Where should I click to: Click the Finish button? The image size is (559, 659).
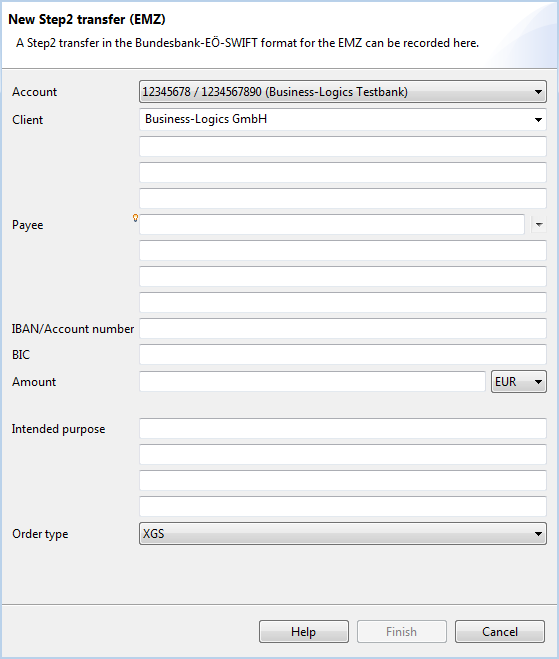pos(402,631)
